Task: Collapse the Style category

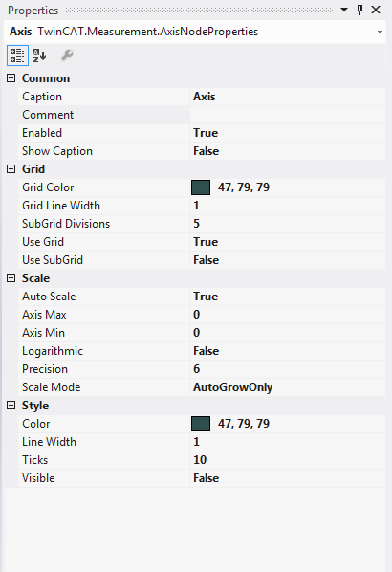Action: pos(11,406)
